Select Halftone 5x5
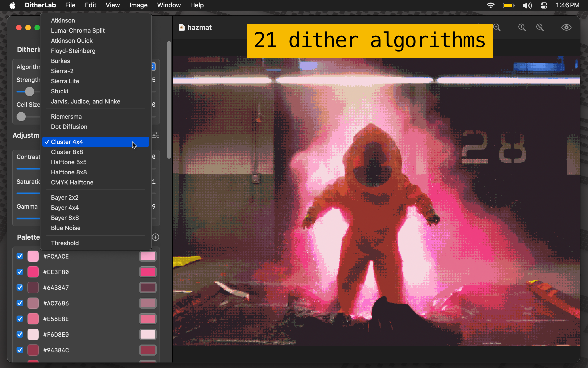Viewport: 588px width, 368px height. click(96, 162)
